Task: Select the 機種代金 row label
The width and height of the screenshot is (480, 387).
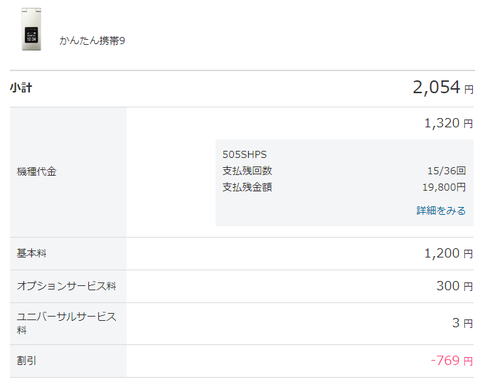Action: pyautogui.click(x=37, y=172)
